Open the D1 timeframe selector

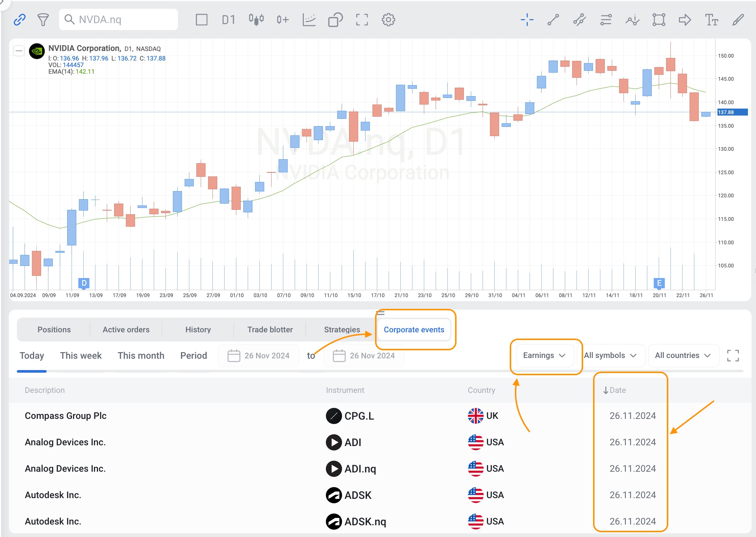[x=228, y=19]
